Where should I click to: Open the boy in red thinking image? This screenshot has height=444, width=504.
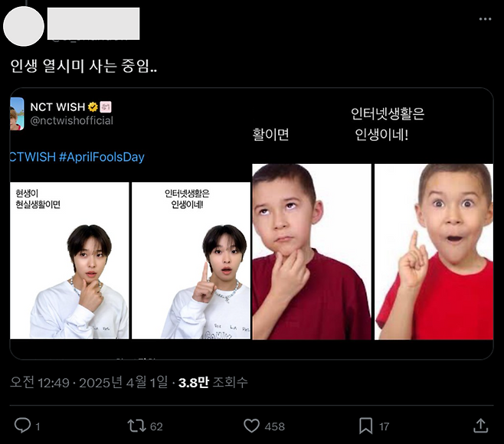click(311, 251)
